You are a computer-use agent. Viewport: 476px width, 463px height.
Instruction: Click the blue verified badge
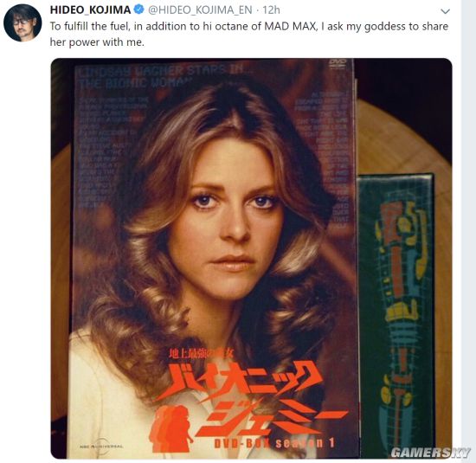point(139,10)
